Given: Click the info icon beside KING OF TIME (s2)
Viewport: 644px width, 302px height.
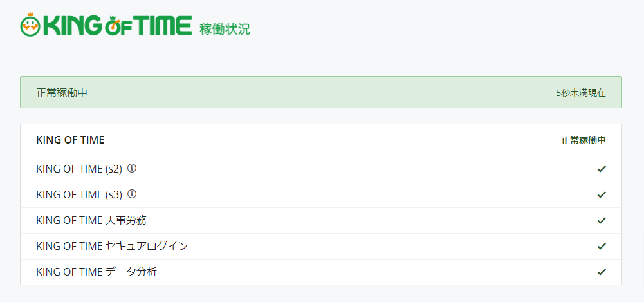Looking at the screenshot, I should pyautogui.click(x=131, y=168).
